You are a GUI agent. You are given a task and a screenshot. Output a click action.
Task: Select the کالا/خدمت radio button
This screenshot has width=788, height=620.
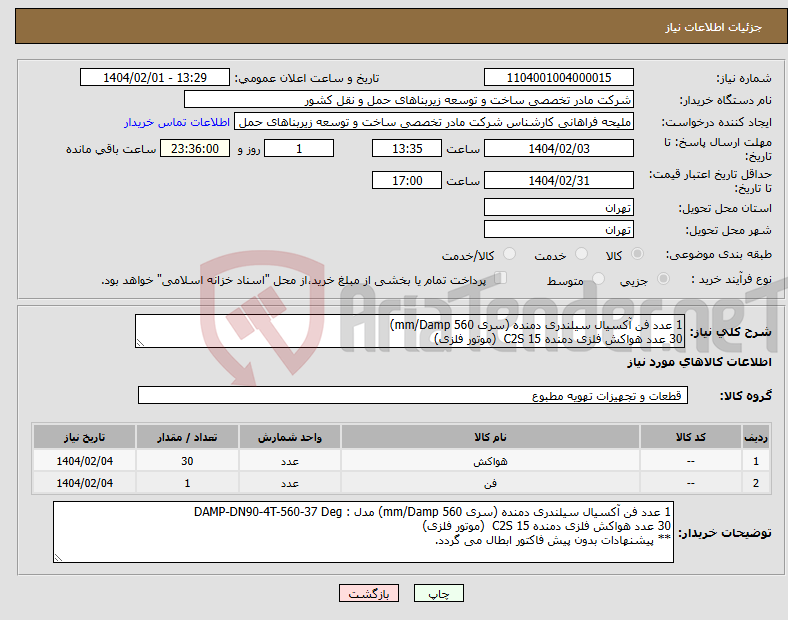(510, 254)
